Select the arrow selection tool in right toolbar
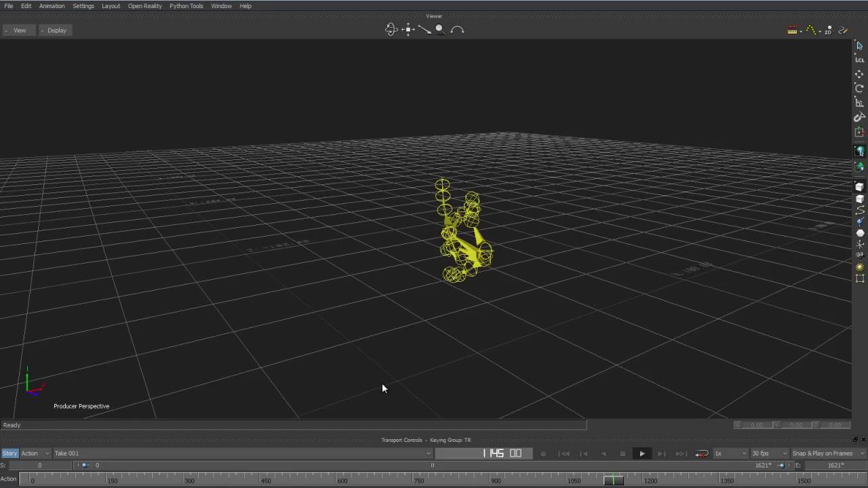This screenshot has height=488, width=868. (859, 45)
